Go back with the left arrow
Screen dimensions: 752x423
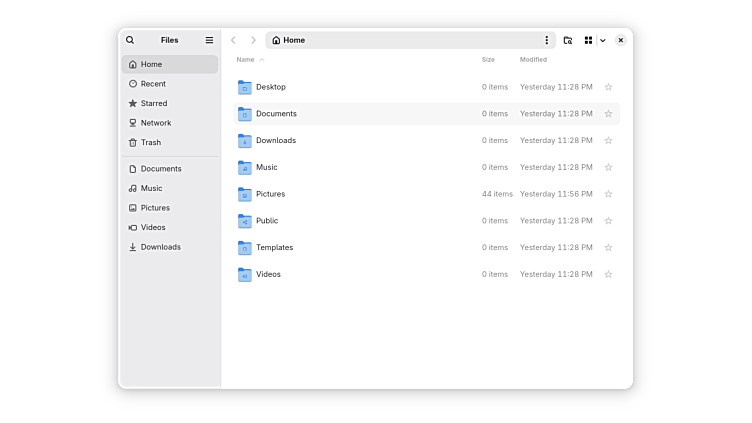click(x=233, y=40)
